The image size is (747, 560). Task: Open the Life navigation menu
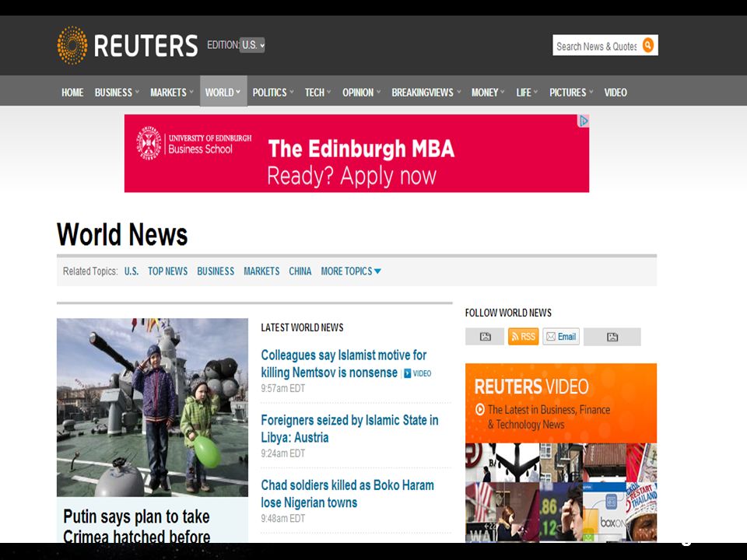[x=527, y=93]
